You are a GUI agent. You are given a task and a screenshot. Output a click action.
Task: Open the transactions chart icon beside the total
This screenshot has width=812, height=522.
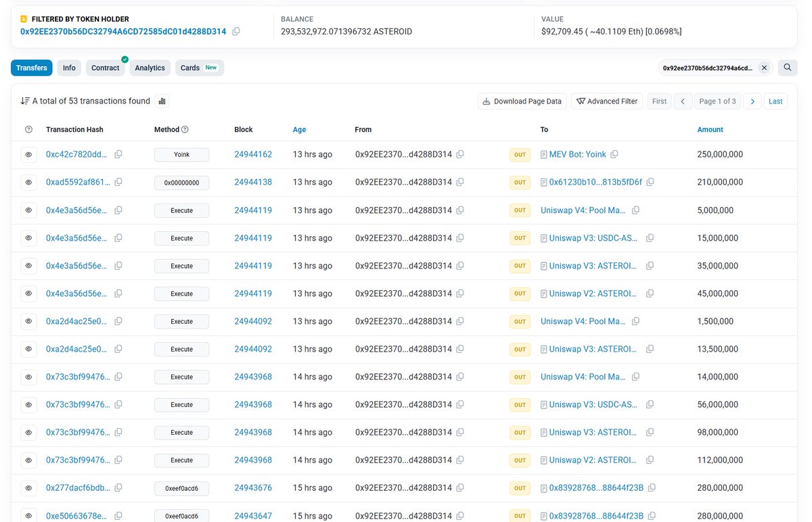[x=162, y=101]
